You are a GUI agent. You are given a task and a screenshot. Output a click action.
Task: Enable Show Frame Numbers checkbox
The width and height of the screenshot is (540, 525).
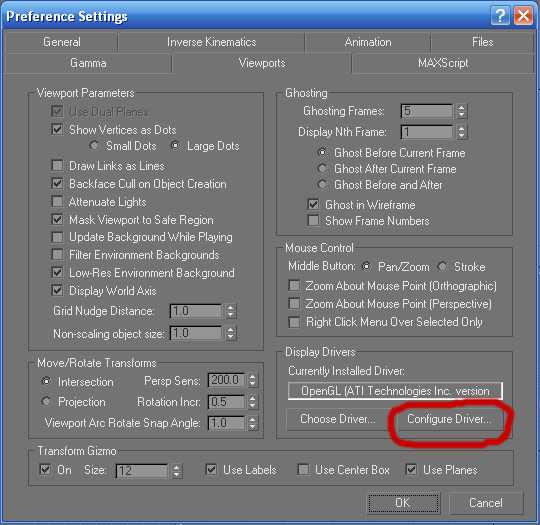coord(313,220)
